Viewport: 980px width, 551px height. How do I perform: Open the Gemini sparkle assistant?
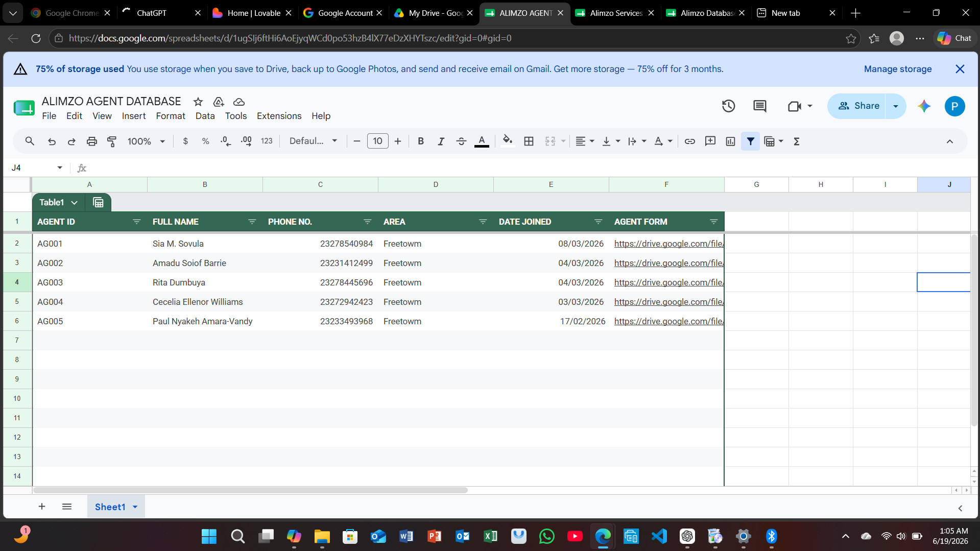pyautogui.click(x=924, y=106)
